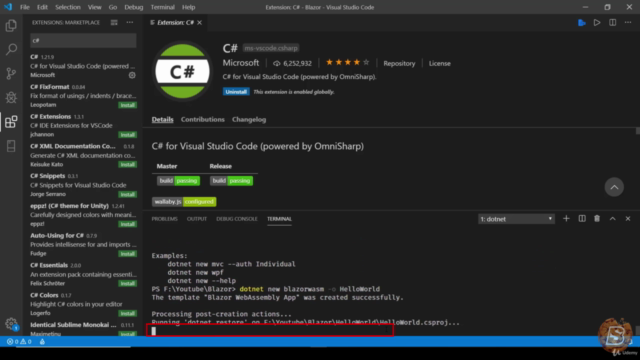Open the View menu

click(x=94, y=7)
